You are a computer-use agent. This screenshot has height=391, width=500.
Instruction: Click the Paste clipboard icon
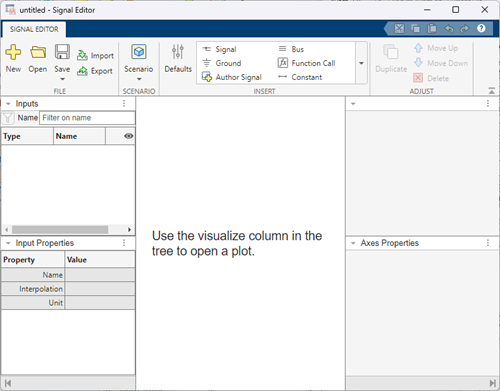[432, 29]
